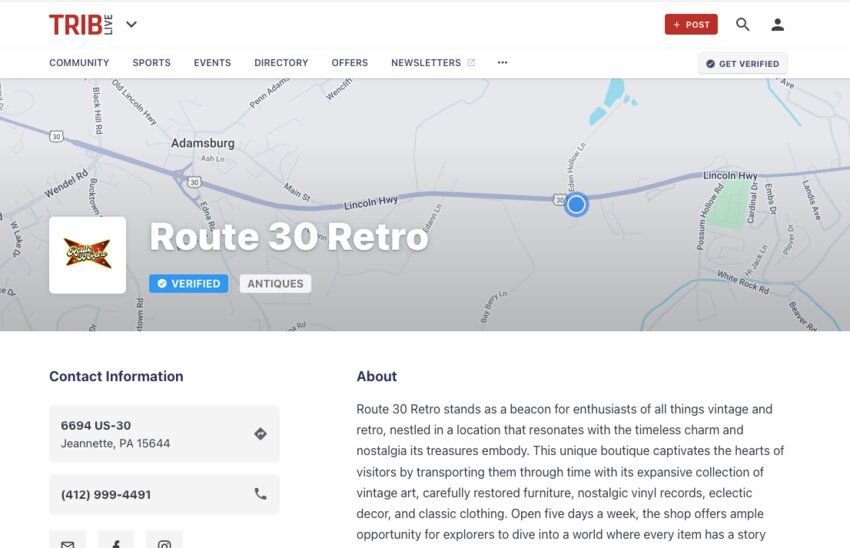Click the White Rock Rd map label
850x548 pixels.
click(x=743, y=282)
